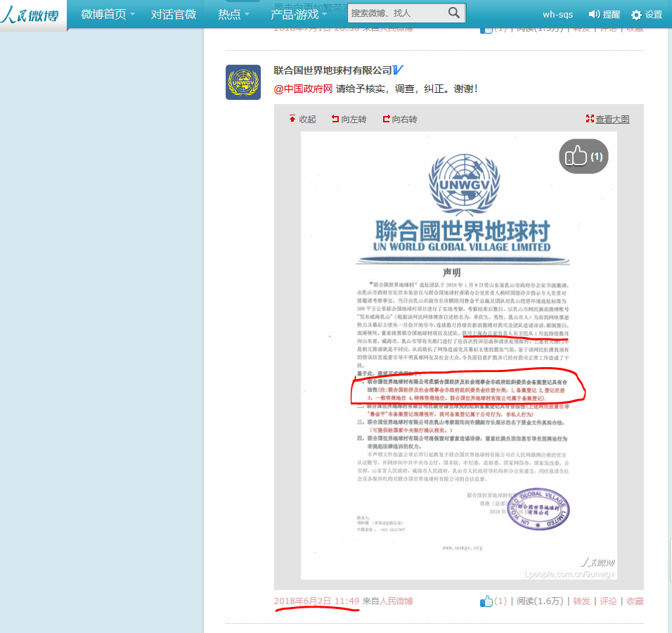Click the magnifier search icon
The width and height of the screenshot is (672, 633).
click(x=454, y=13)
